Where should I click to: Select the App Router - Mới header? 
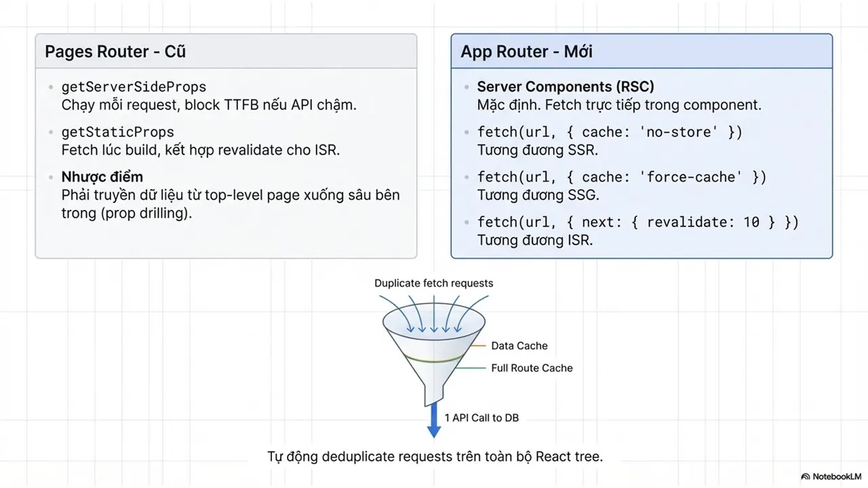(642, 52)
